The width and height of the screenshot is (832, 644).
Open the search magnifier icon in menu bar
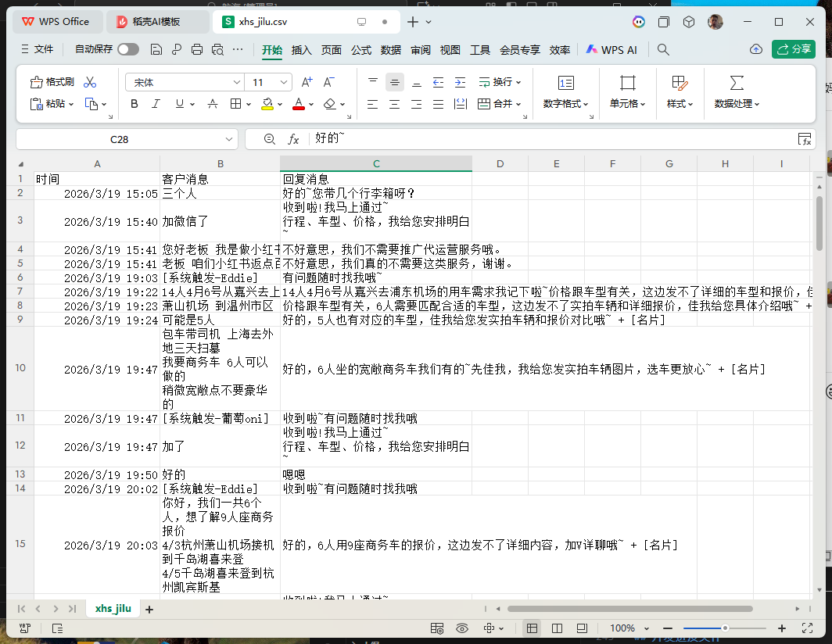point(663,49)
